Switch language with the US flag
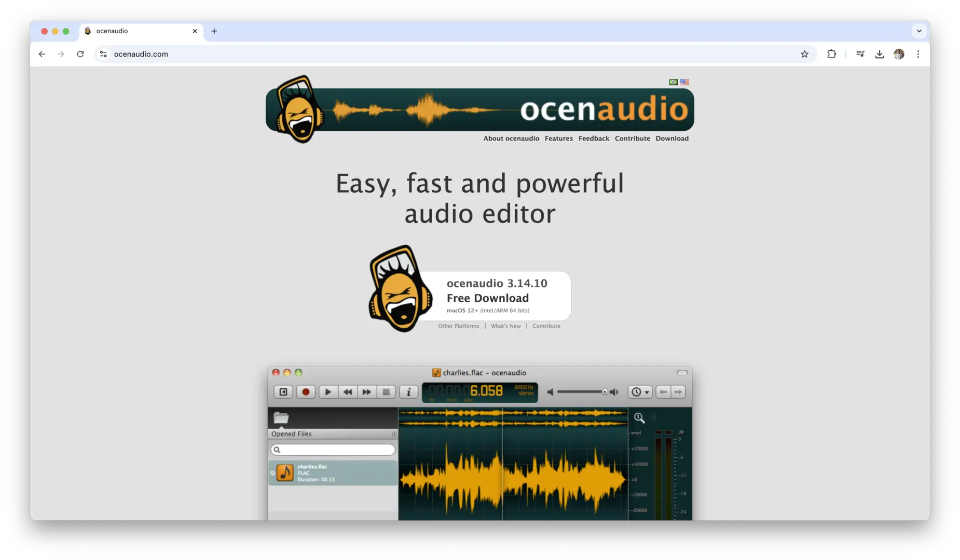 pyautogui.click(x=684, y=82)
